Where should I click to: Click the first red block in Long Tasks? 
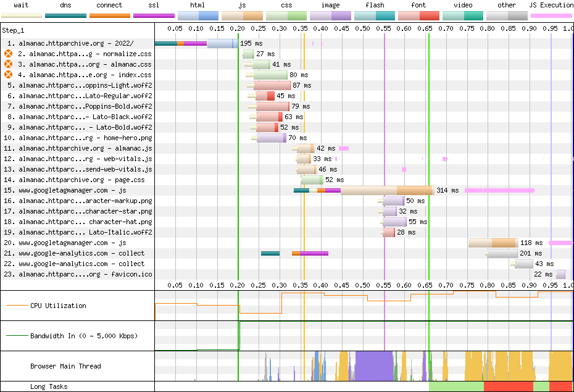tap(508, 386)
